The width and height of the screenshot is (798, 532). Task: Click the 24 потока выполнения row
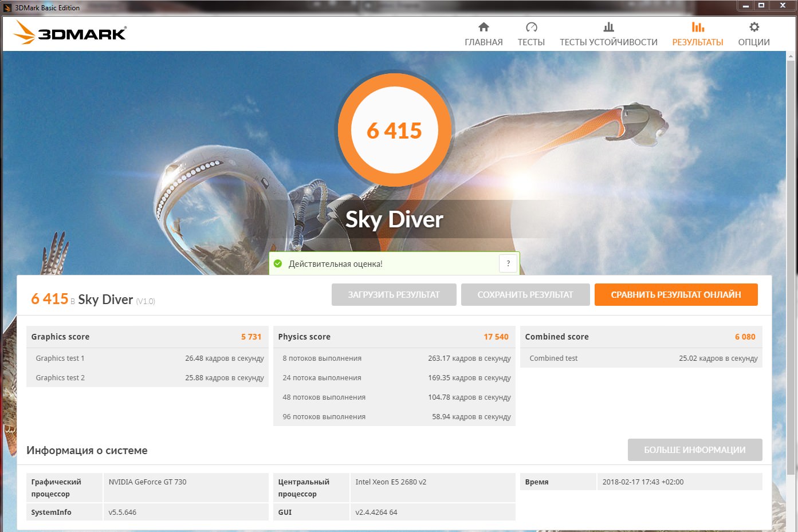(x=394, y=377)
